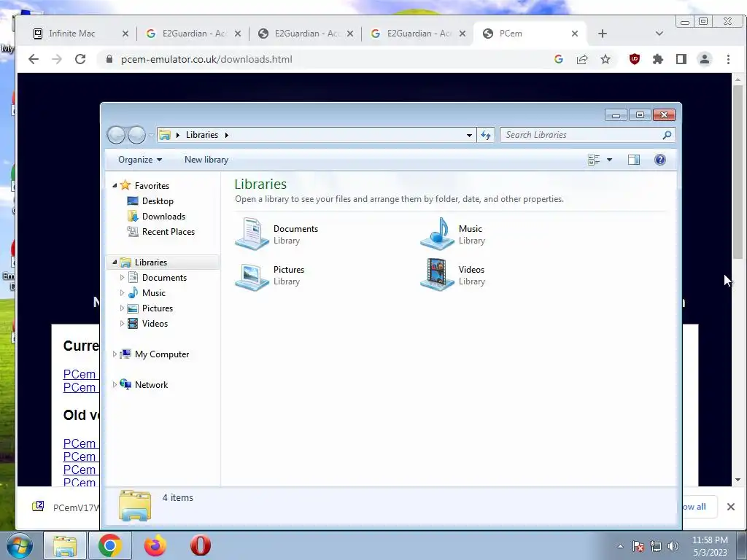
Task: Expand the Documents tree node
Action: click(x=122, y=278)
